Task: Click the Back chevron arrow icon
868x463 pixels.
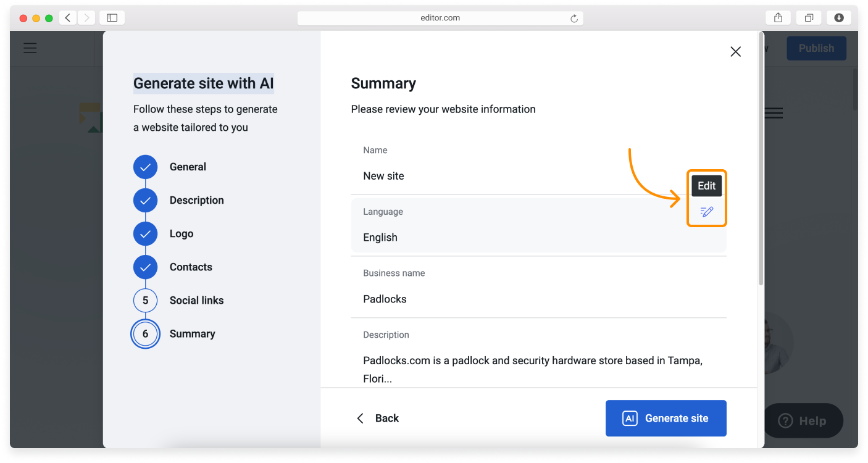Action: click(x=360, y=418)
